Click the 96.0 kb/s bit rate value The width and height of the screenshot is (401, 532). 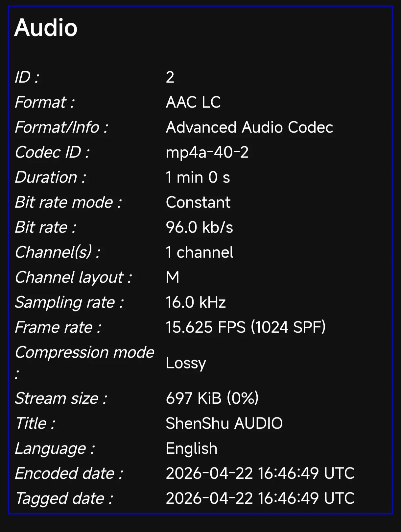coord(200,227)
